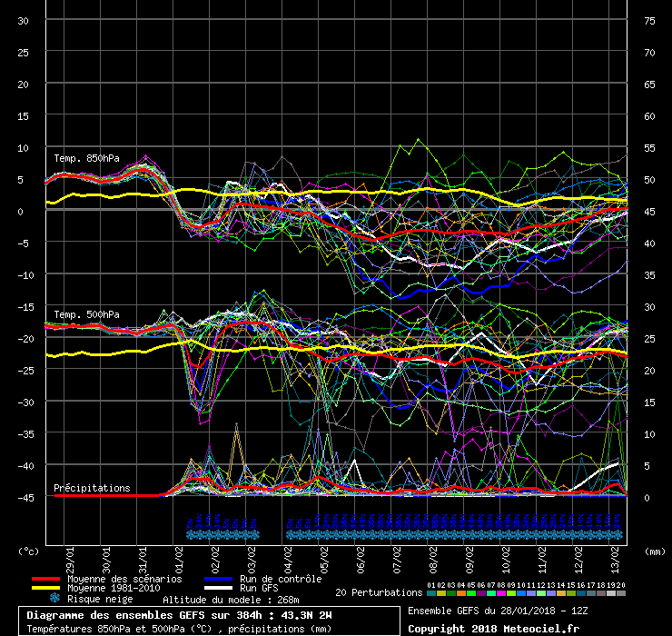The image size is (672, 636).
Task: Click the '(mm)' precipitation unit label
Action: (655, 552)
